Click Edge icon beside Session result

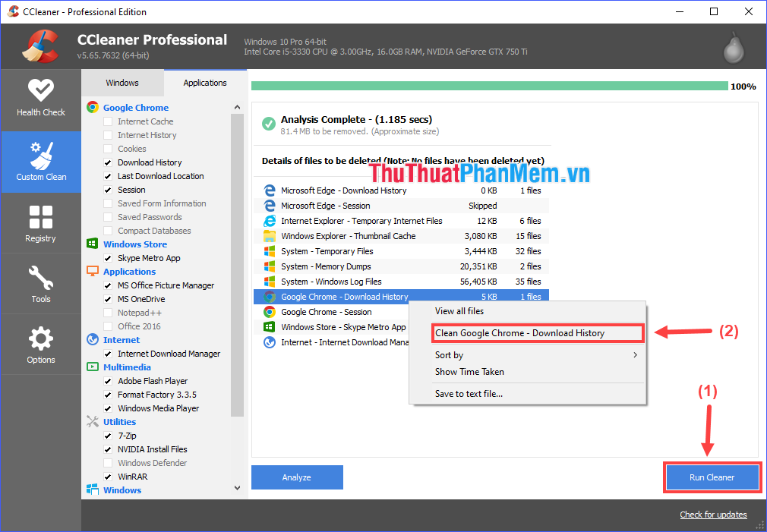[x=270, y=206]
